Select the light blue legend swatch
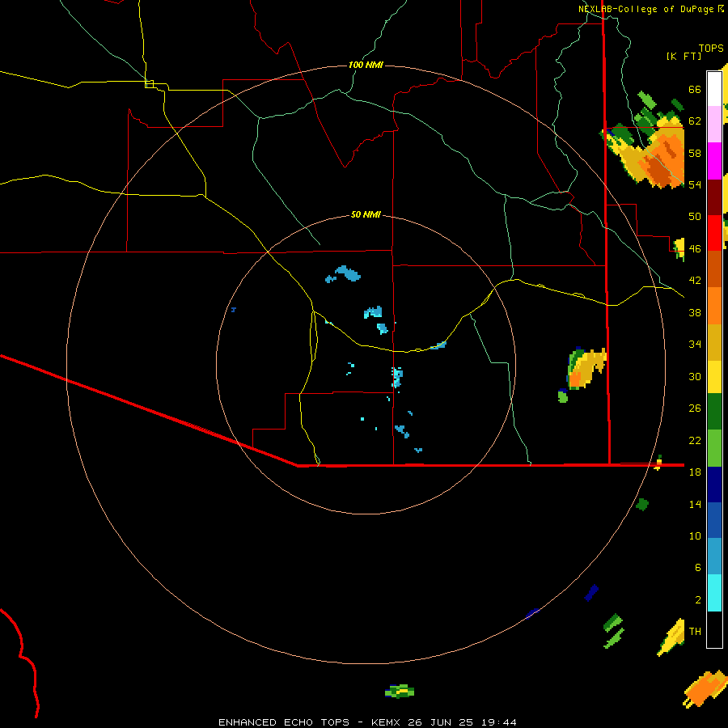 tap(714, 557)
